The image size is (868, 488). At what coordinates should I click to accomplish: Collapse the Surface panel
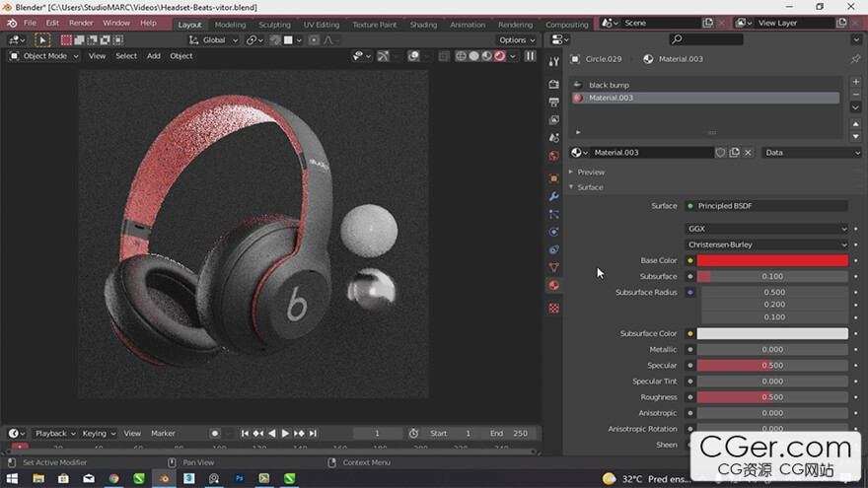(x=590, y=187)
